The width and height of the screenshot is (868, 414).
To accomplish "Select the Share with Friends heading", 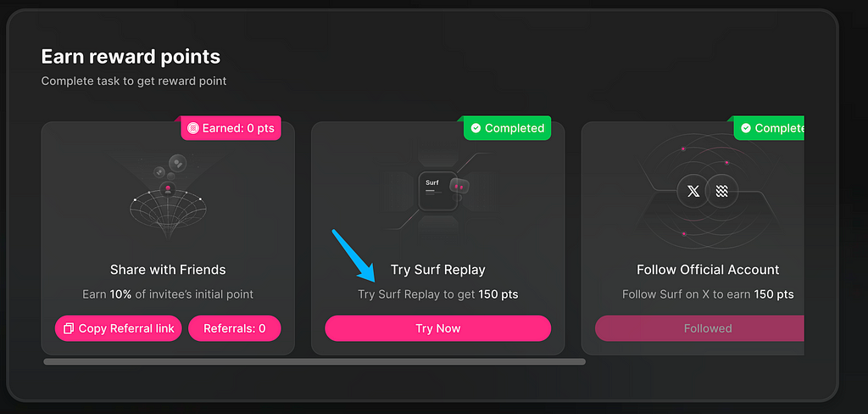I will point(168,270).
